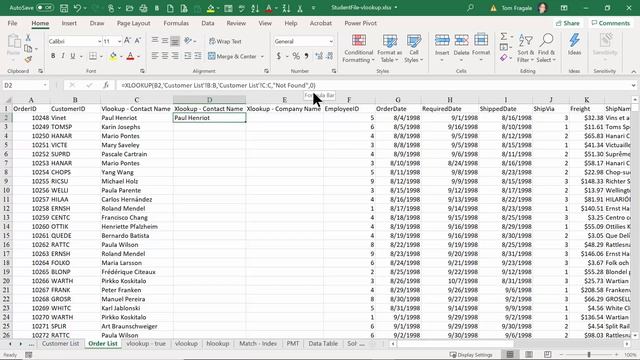Open the File menu
Screen dimensions: 640x360
pos(12,23)
